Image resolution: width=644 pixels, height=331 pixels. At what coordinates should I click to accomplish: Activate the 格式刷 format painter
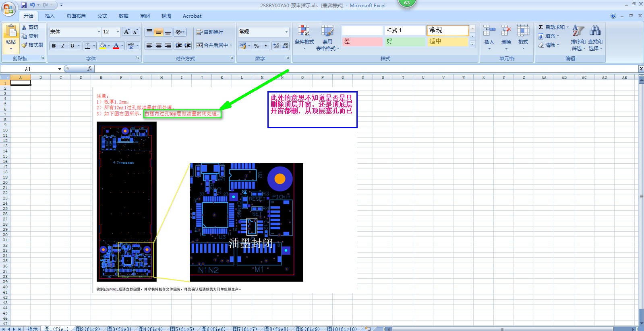32,45
